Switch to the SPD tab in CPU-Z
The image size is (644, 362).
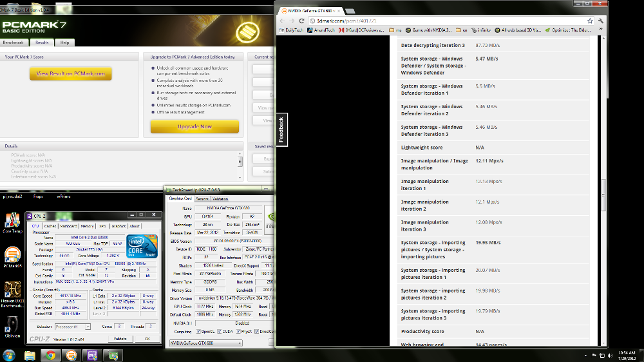102,226
